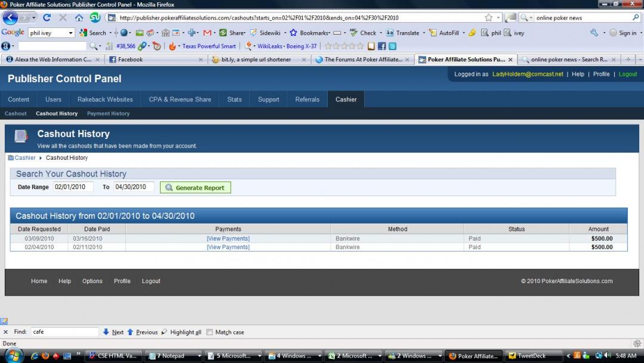Click the Find Previous arrow
644x363 pixels.
(x=130, y=332)
